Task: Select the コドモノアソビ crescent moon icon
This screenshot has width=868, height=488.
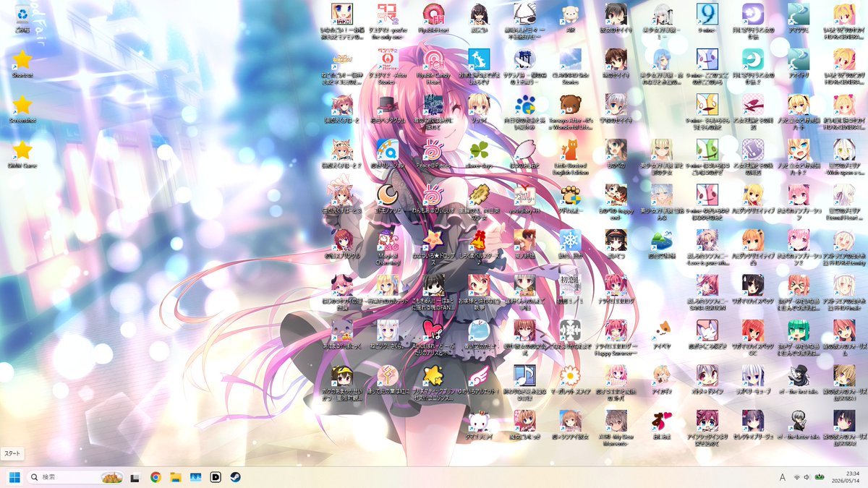Action: click(388, 196)
